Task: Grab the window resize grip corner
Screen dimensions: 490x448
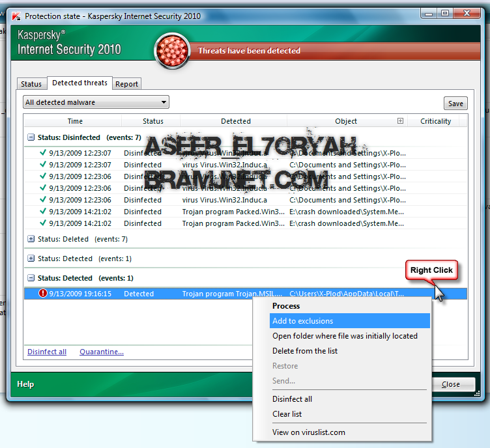Action: coord(477,394)
